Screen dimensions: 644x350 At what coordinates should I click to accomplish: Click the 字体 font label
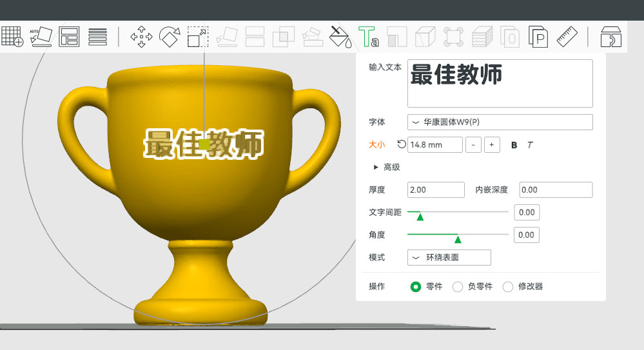[376, 122]
